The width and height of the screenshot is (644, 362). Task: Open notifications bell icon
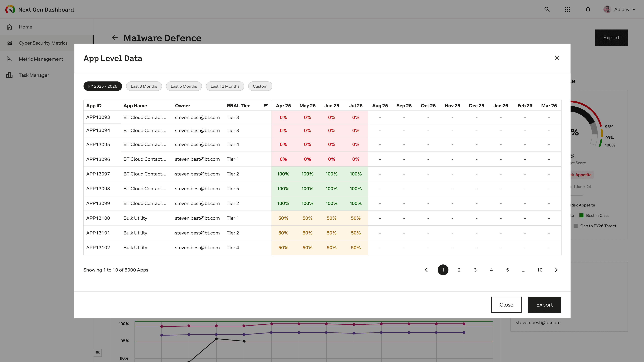coord(588,10)
